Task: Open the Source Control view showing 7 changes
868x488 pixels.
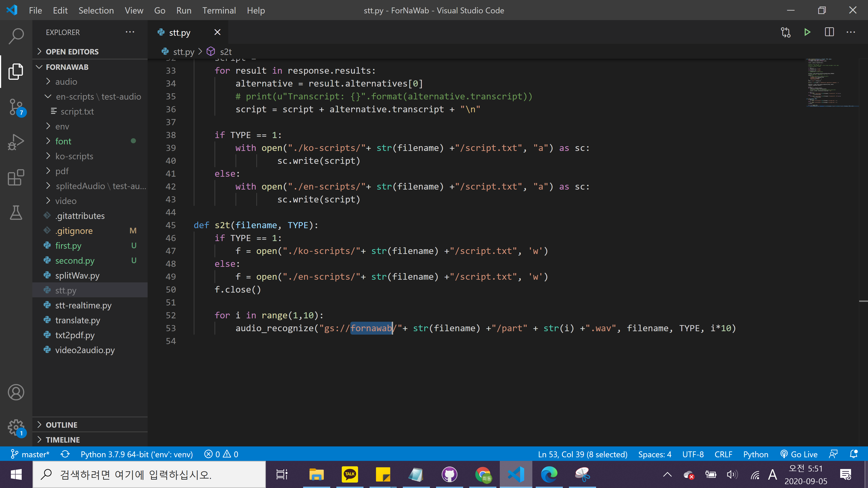Action: 16,107
